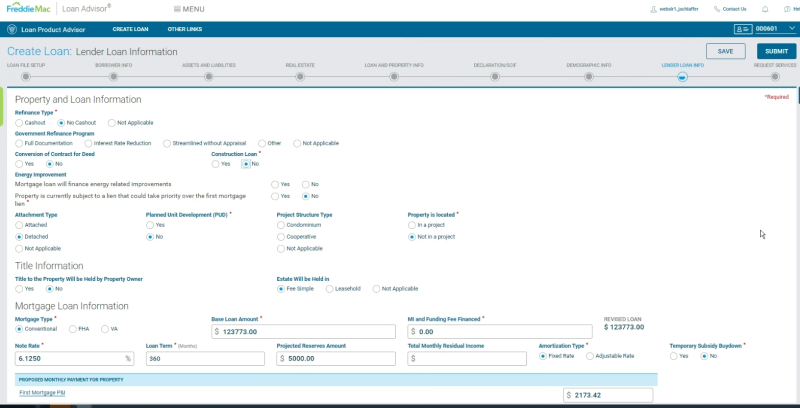The height and width of the screenshot is (408, 800).
Task: Click the Contact Us envelope icon
Action: pos(714,9)
